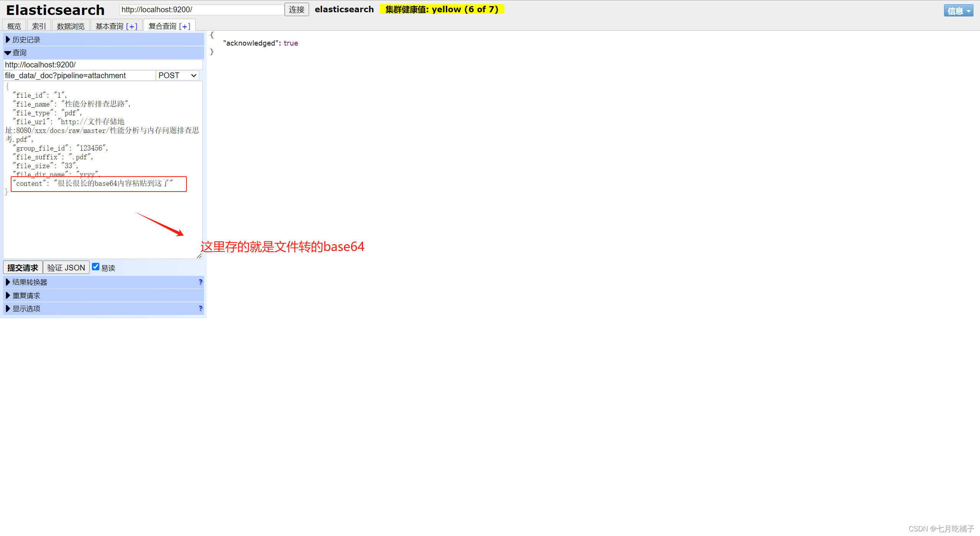Open the POST method dropdown
The height and width of the screenshot is (536, 980).
[x=177, y=75]
